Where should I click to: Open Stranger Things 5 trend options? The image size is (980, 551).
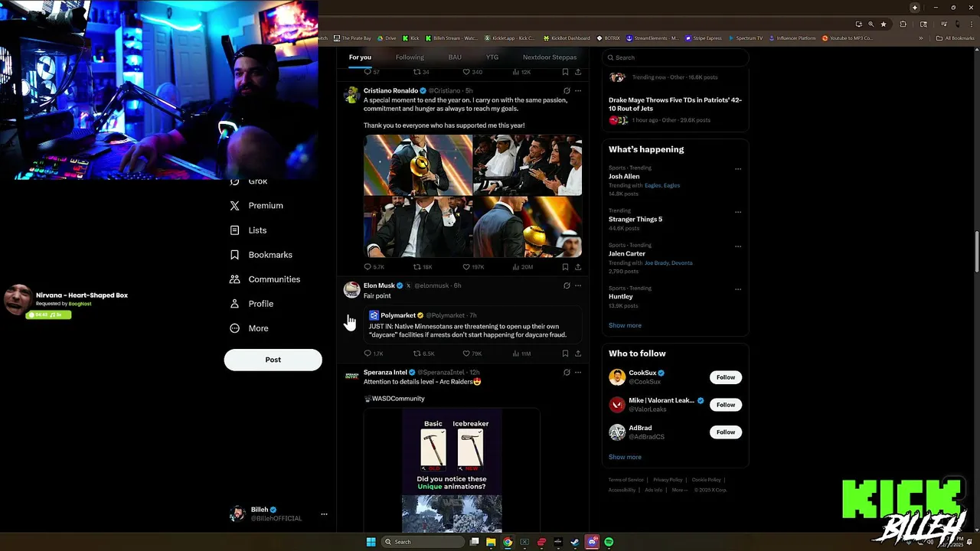[738, 212]
